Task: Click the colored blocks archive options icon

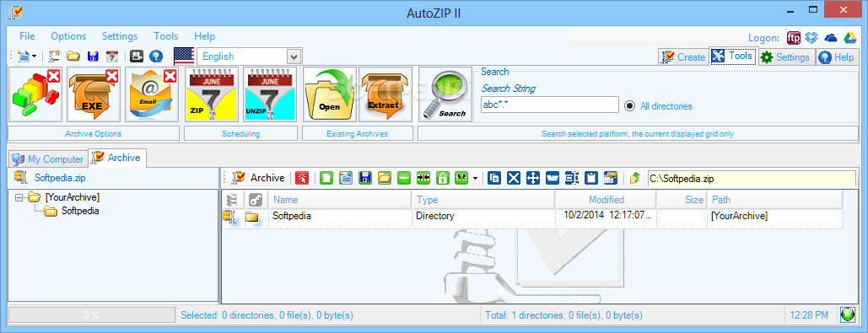Action: point(35,94)
